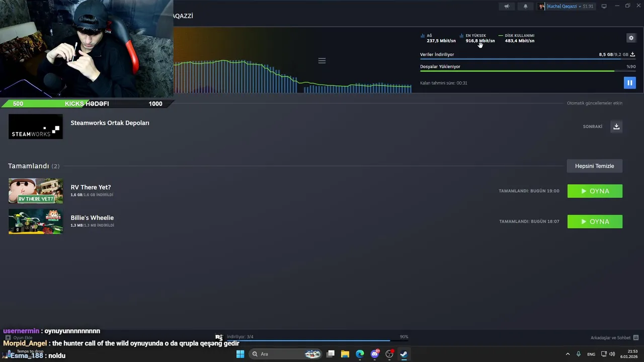Screen dimensions: 644x362
Task: Open the volume tray icon
Action: pos(612,354)
